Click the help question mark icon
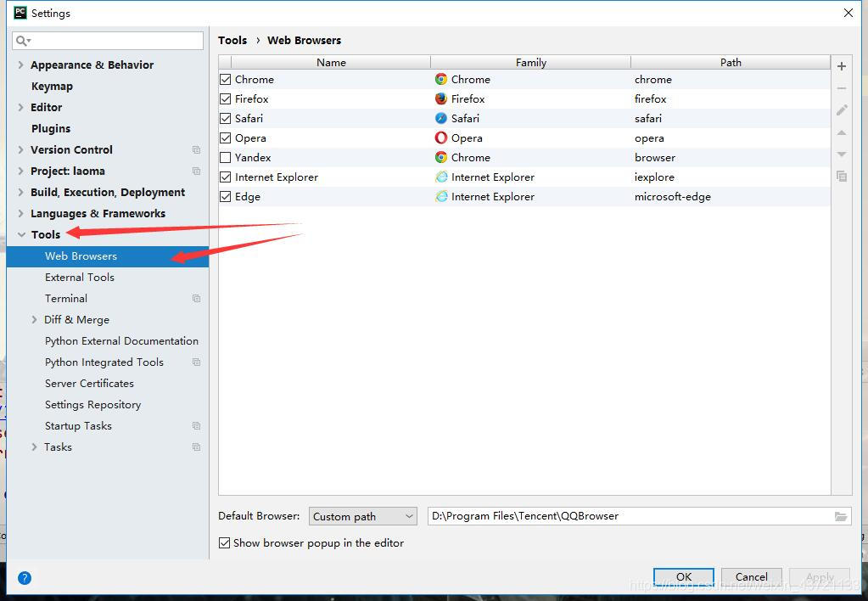This screenshot has width=868, height=601. click(x=25, y=578)
